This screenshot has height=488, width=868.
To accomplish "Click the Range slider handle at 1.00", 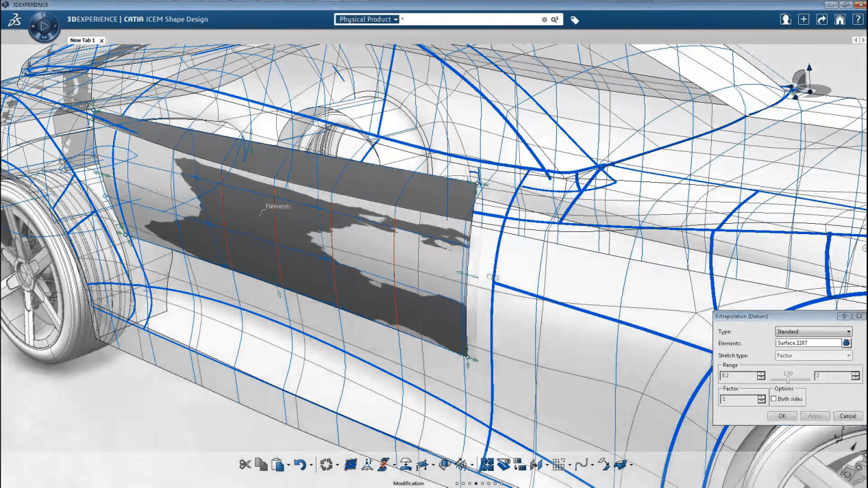I will click(789, 379).
